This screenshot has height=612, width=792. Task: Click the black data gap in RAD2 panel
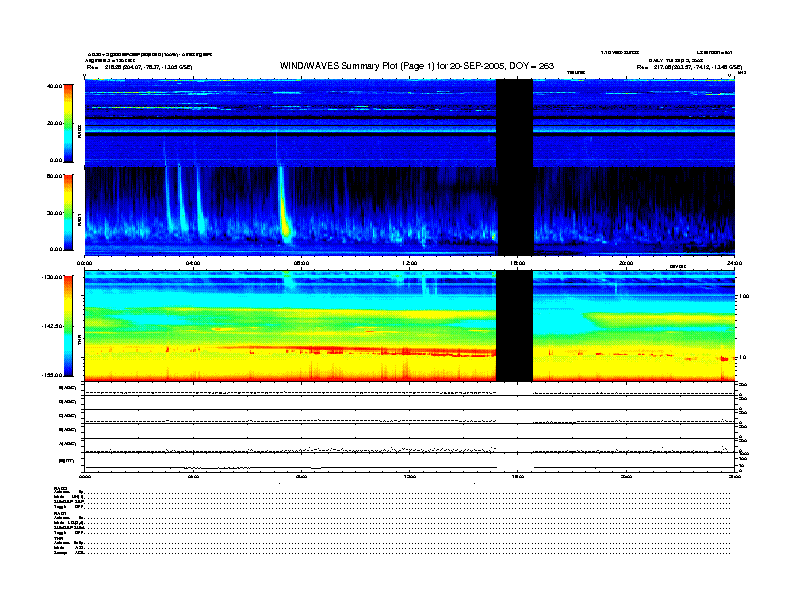click(x=515, y=123)
